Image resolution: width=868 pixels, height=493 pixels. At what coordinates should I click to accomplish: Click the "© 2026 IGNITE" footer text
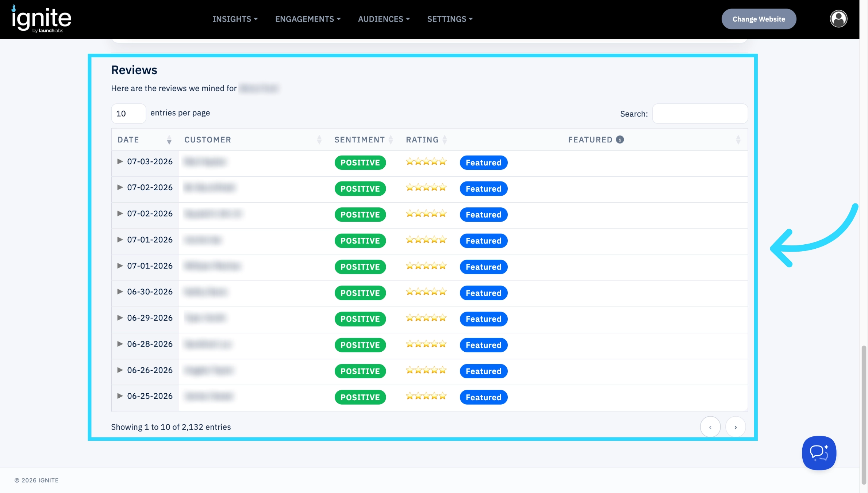pyautogui.click(x=37, y=480)
